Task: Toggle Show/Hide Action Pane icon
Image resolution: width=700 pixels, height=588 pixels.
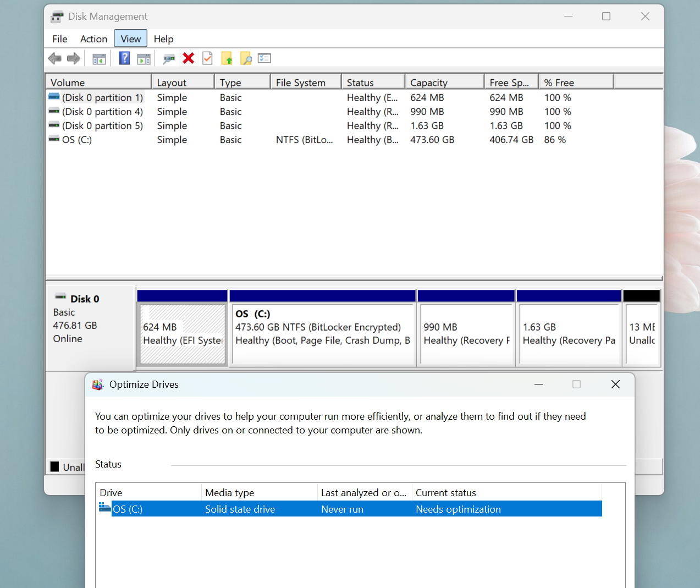Action: pos(144,58)
